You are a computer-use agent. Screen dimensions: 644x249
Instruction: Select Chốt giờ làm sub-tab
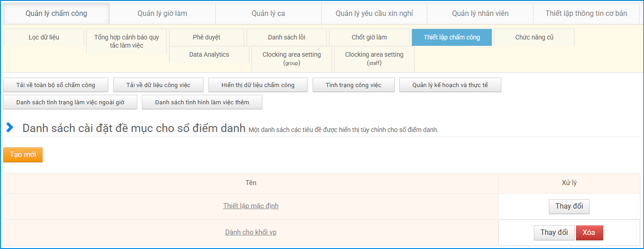tap(369, 37)
